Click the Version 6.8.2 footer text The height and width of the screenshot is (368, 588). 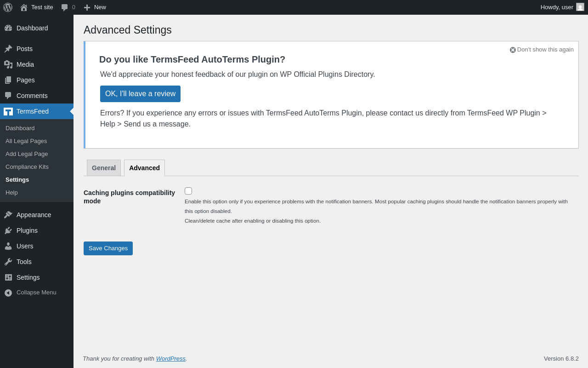tap(561, 358)
